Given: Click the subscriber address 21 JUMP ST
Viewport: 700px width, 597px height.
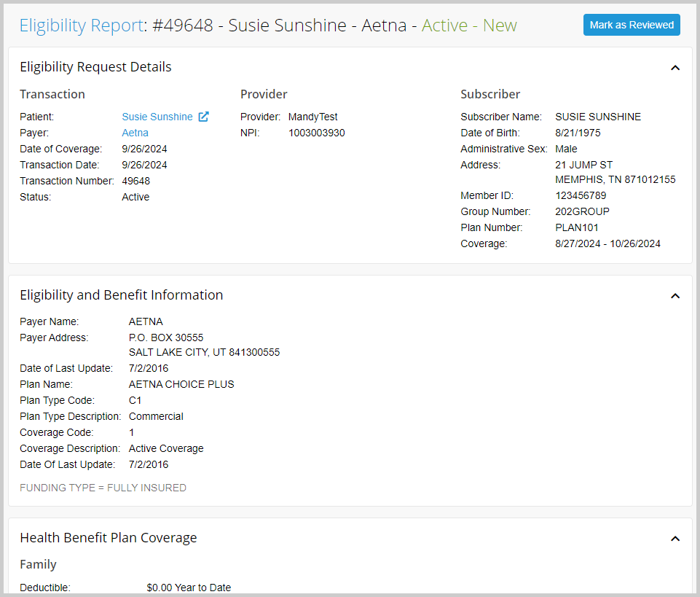Looking at the screenshot, I should (x=583, y=165).
